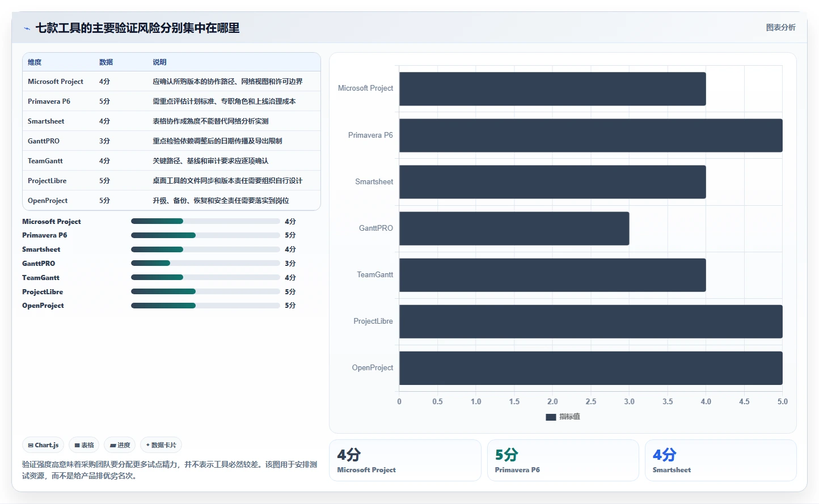
Task: Click the description starting 桌面工具的文件同步
Action: tap(227, 181)
